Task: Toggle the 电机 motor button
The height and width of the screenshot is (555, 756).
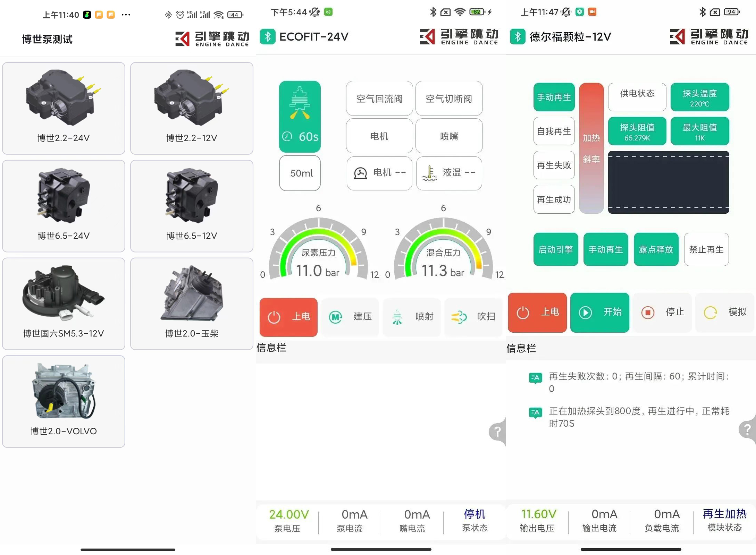Action: pyautogui.click(x=379, y=136)
